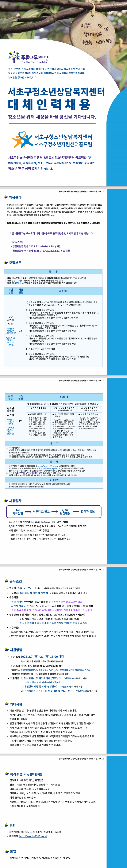
Task: Click the 공통 table header
Action: [54, 271]
